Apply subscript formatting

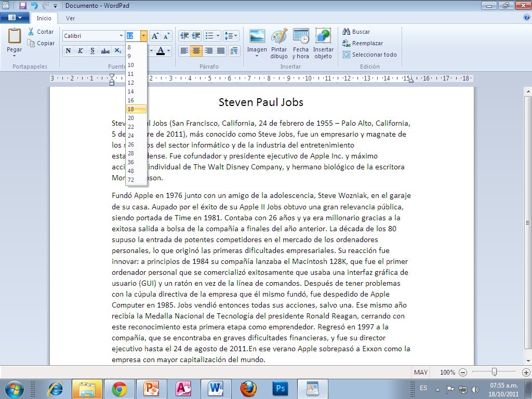click(x=118, y=51)
